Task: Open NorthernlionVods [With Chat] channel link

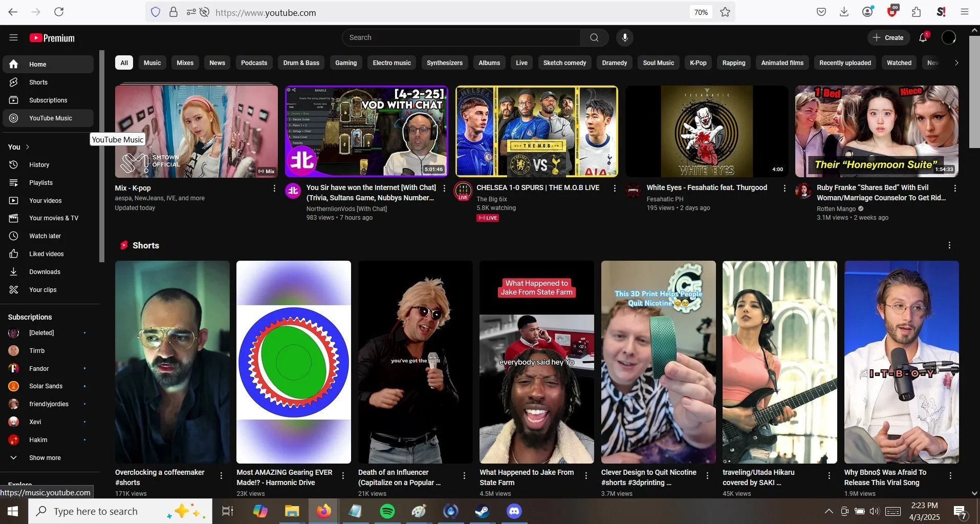Action: 346,208
